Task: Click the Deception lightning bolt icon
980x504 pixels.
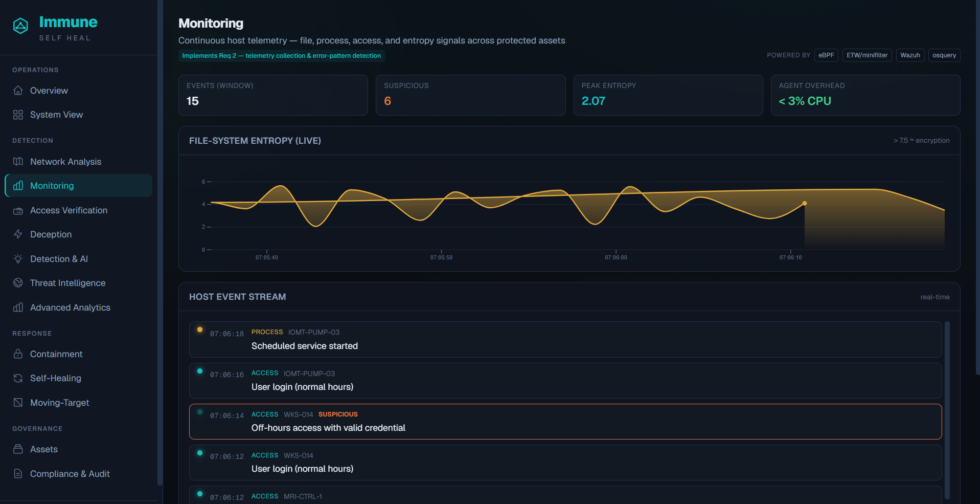Action: [18, 234]
